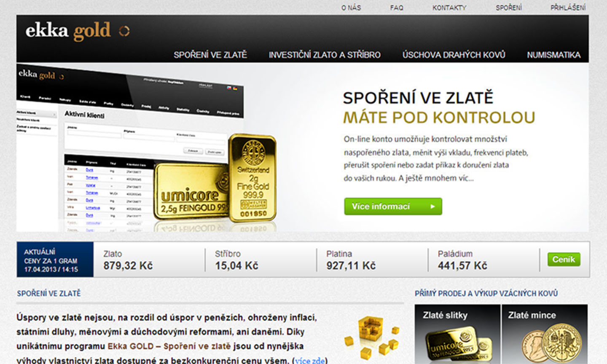Click the green Ceník button
The width and height of the screenshot is (607, 364).
564,260
